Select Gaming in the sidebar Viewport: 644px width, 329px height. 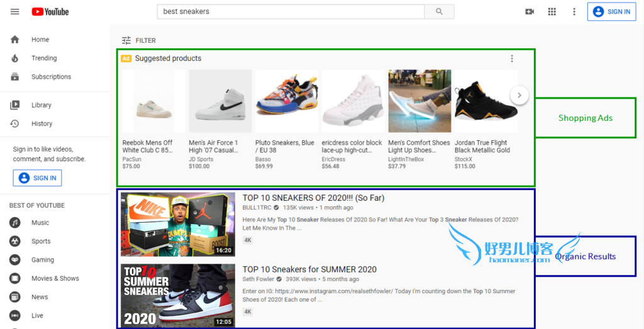(43, 260)
